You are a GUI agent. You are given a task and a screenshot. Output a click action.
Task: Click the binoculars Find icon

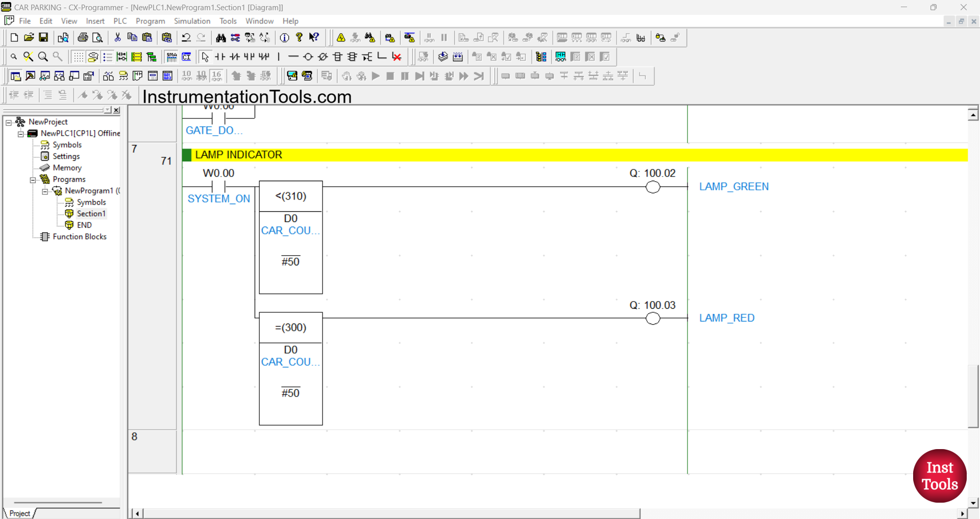[x=220, y=38]
